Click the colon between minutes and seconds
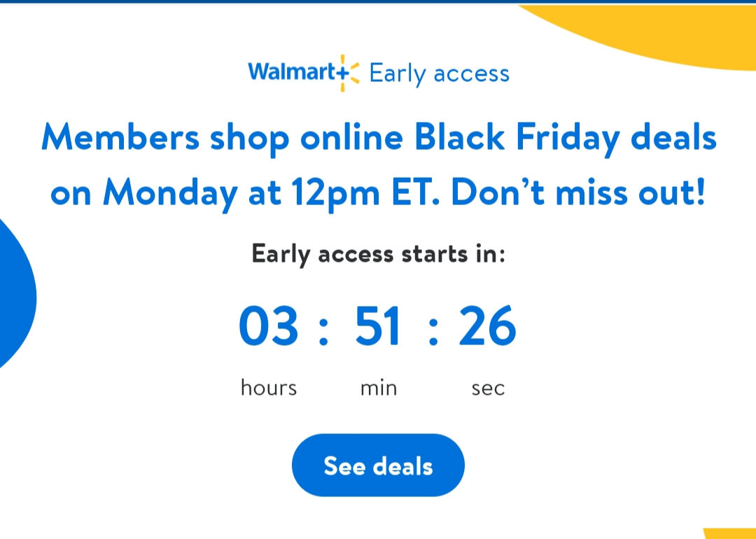The image size is (756, 539). 433,330
